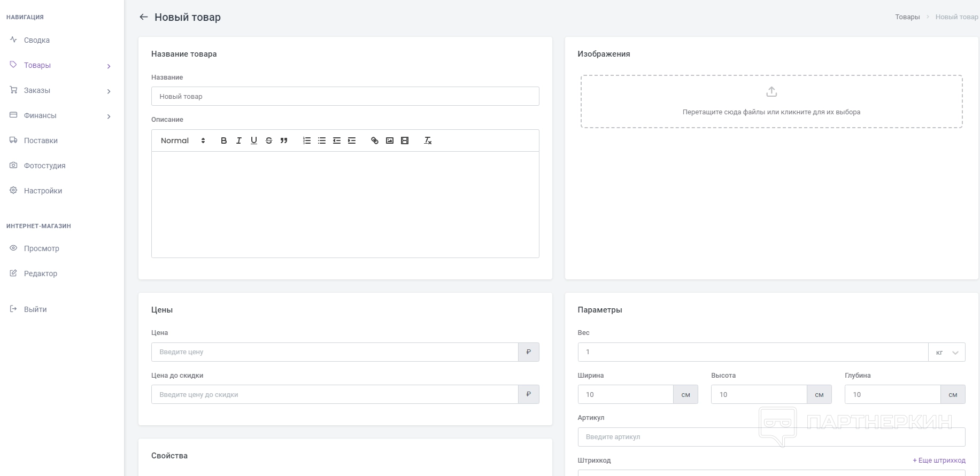Insert a numbered list in description

(x=306, y=141)
